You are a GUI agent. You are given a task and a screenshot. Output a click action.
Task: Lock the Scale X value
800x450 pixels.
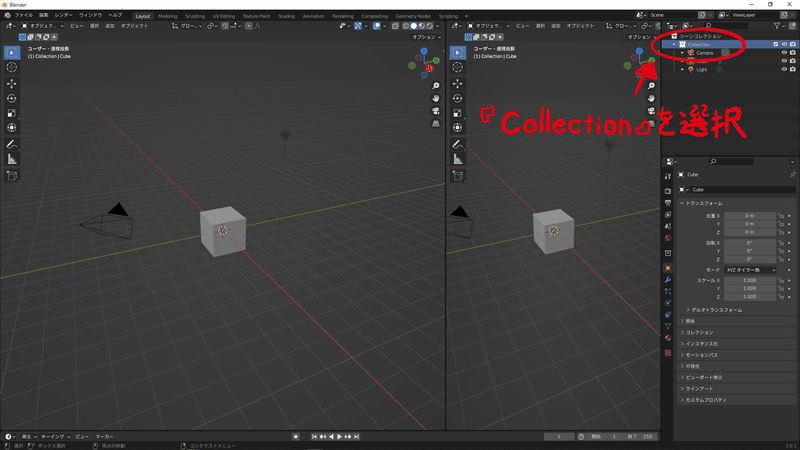[x=781, y=281]
